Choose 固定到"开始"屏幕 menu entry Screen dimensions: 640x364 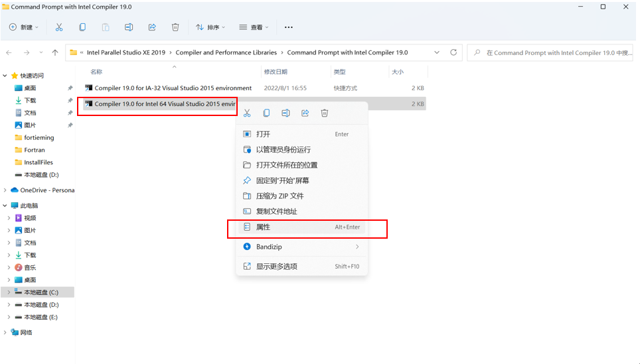click(302, 180)
